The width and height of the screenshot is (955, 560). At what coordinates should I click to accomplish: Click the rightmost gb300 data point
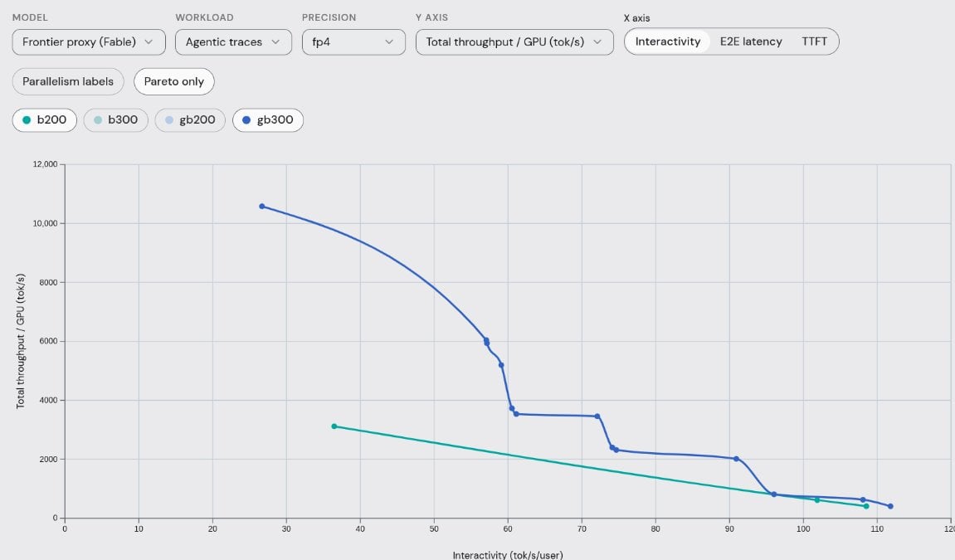coord(890,506)
